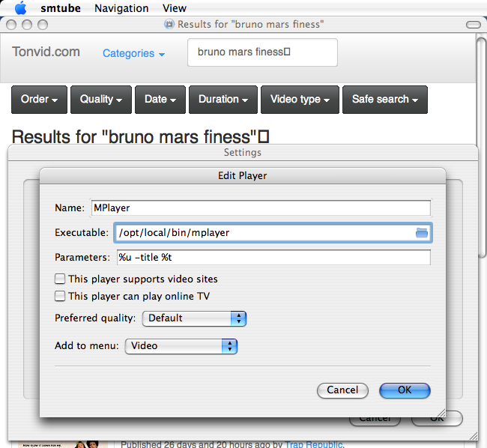Open the View menu
Screen dimensions: 487x448
click(175, 8)
